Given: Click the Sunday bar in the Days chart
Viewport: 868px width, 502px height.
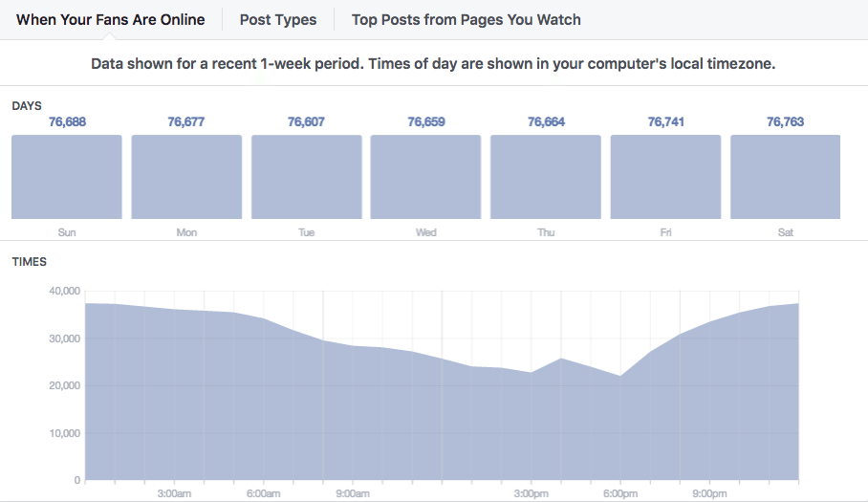Looking at the screenshot, I should click(67, 177).
